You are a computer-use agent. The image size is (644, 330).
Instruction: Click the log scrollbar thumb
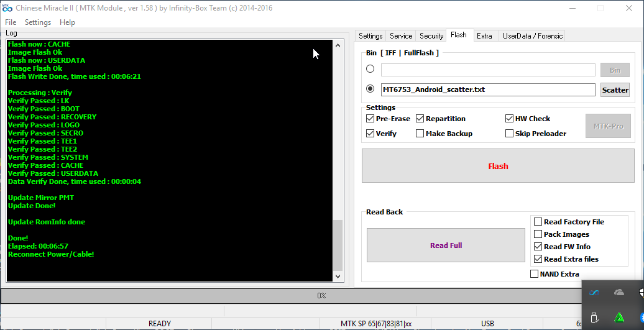coord(338,245)
